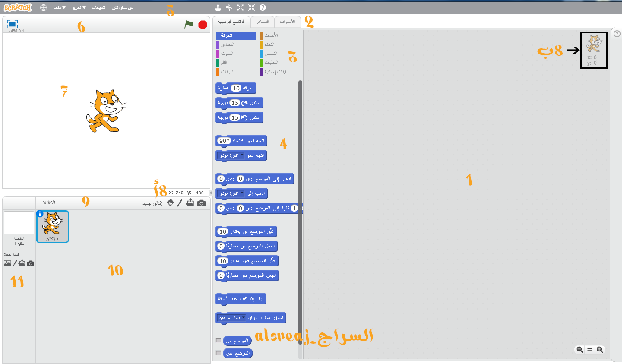627x364 pixels.
Task: Click 15 degrees field in counterclockwise turn block
Action: point(234,117)
